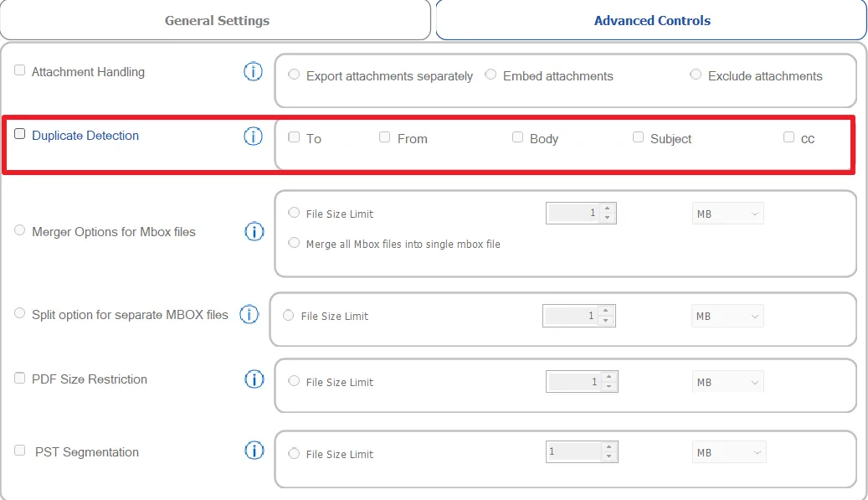Decrease PST Segmentation size value

click(x=609, y=456)
